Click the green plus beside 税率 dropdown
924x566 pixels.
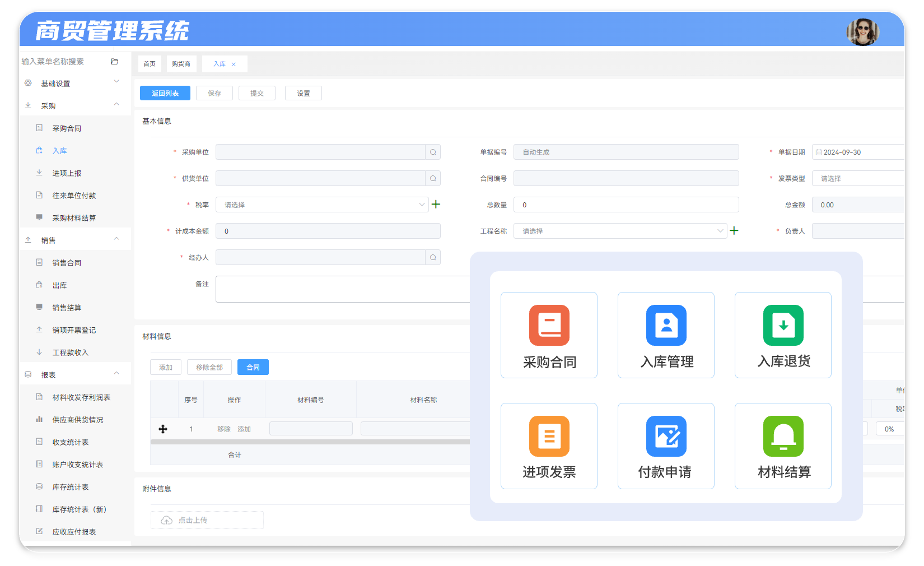tap(436, 205)
